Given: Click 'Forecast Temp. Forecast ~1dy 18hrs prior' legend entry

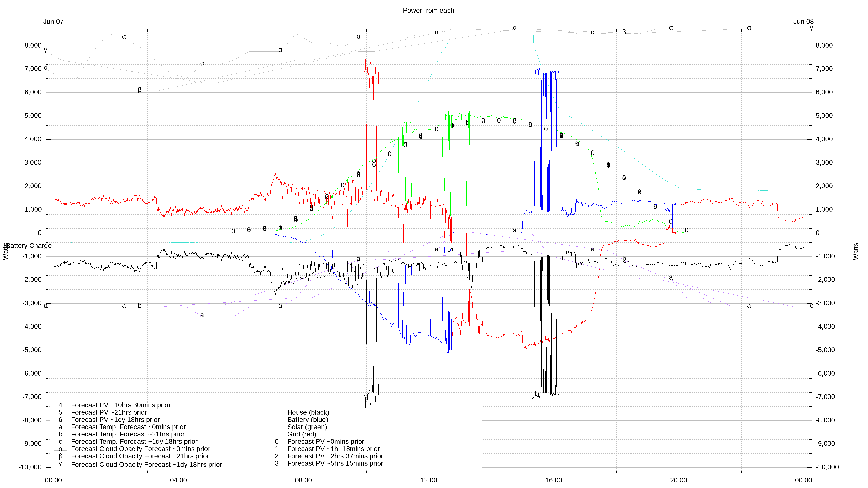Looking at the screenshot, I should coord(134,442).
